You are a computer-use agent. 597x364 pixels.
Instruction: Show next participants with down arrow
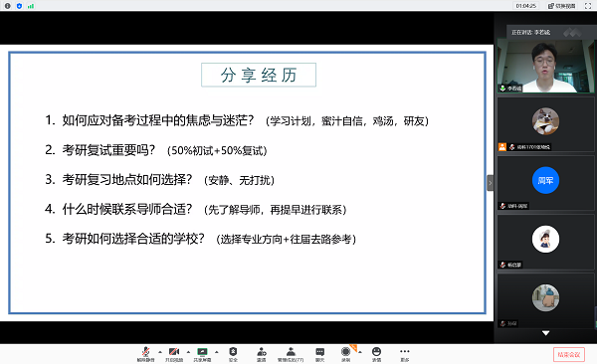(x=545, y=333)
